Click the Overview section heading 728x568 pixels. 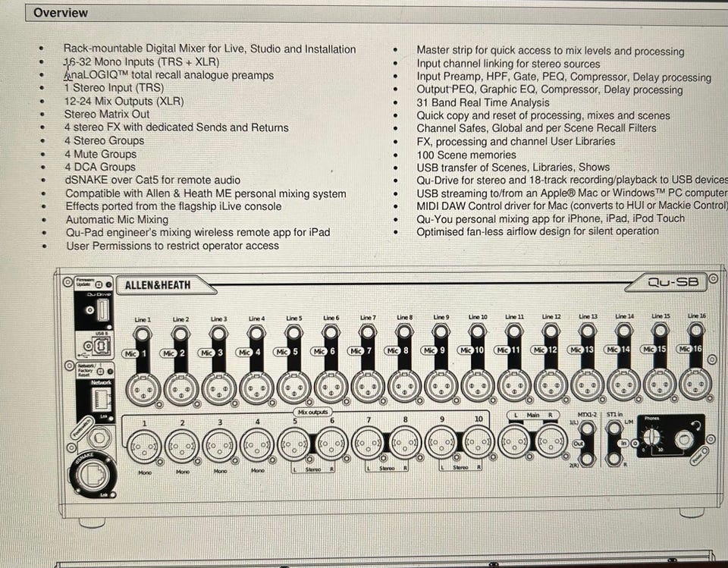coord(61,13)
